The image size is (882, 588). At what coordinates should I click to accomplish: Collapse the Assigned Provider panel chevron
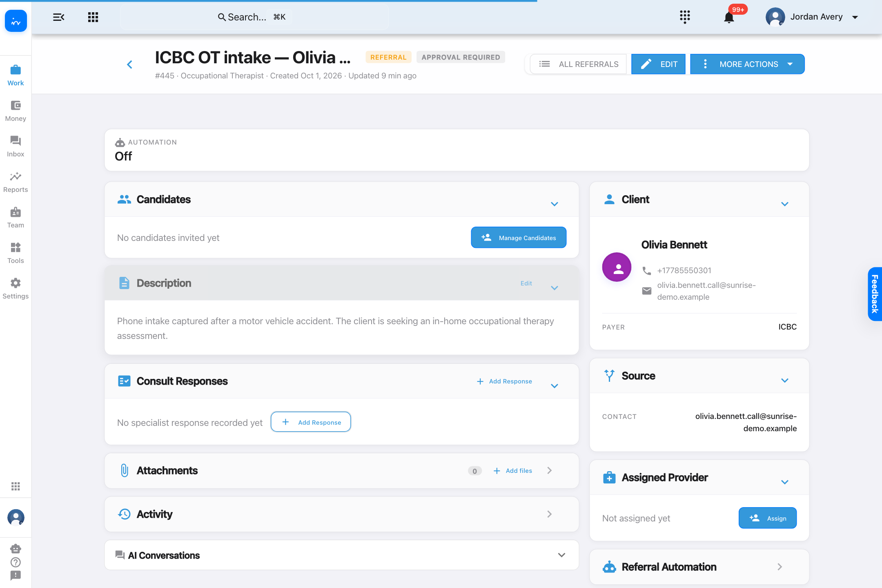tap(784, 482)
